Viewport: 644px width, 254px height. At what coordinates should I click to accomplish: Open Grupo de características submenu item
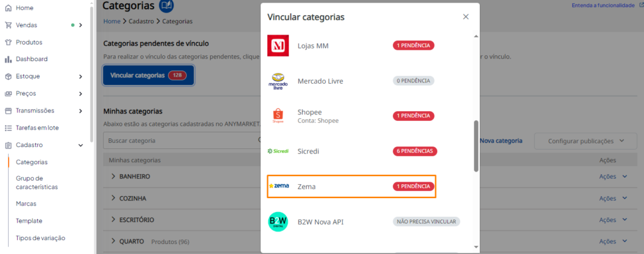[37, 182]
